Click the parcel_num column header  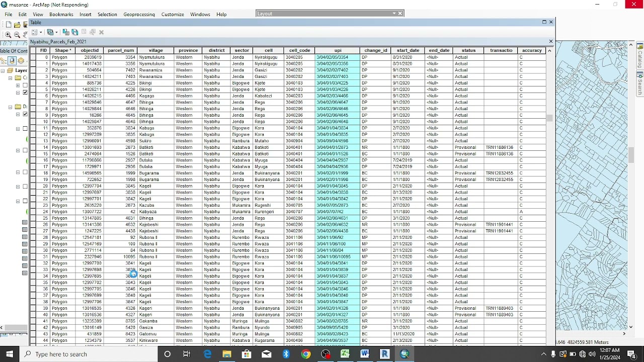(121, 50)
